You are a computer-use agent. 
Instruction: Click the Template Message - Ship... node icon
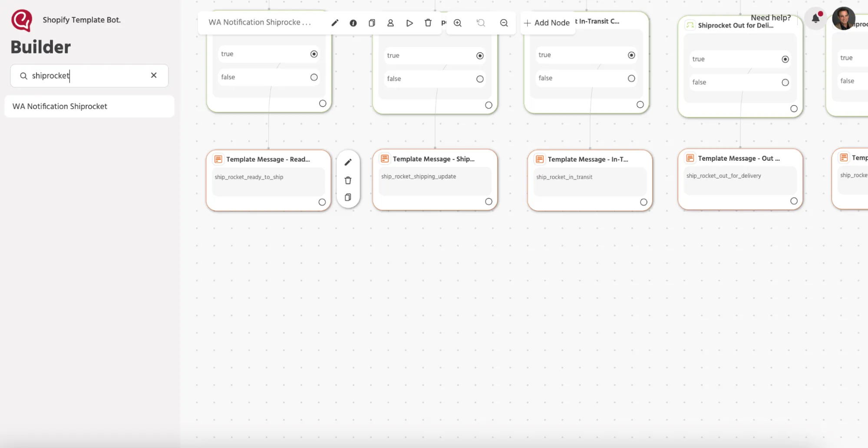[x=385, y=159]
